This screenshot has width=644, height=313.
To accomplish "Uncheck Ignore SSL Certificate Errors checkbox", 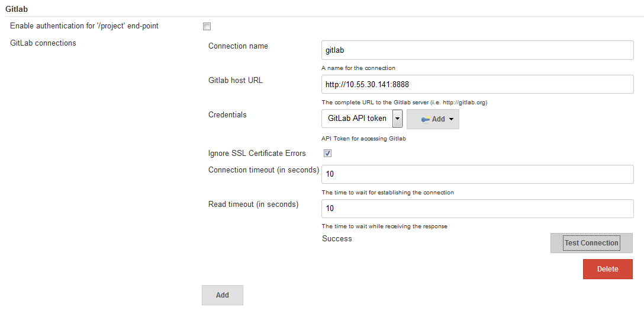I will click(x=327, y=153).
